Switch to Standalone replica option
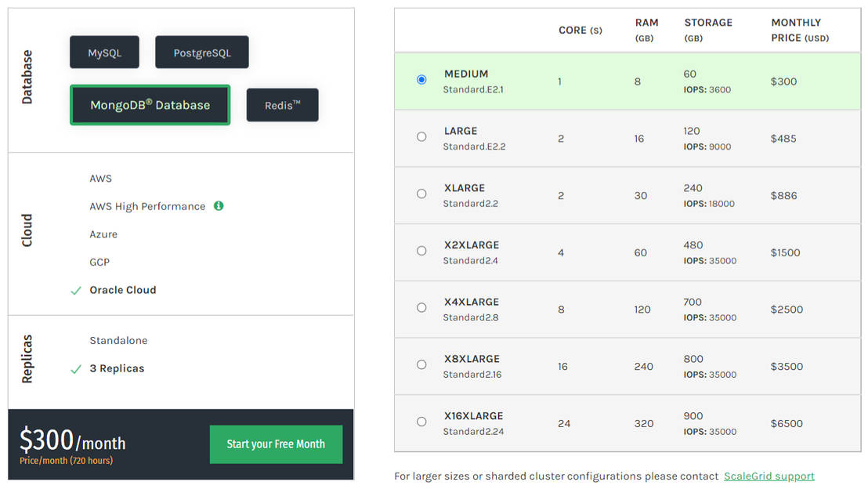The width and height of the screenshot is (868, 489). [x=118, y=341]
